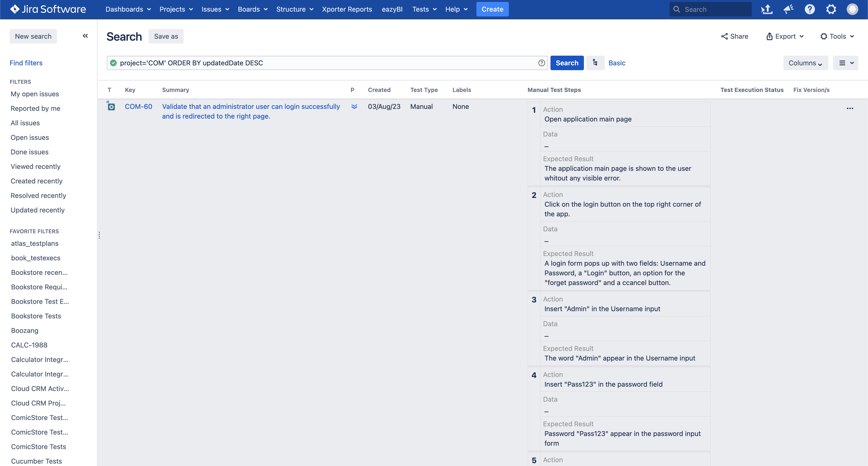868x466 pixels.
Task: Click the JQL syntax help icon
Action: click(542, 63)
